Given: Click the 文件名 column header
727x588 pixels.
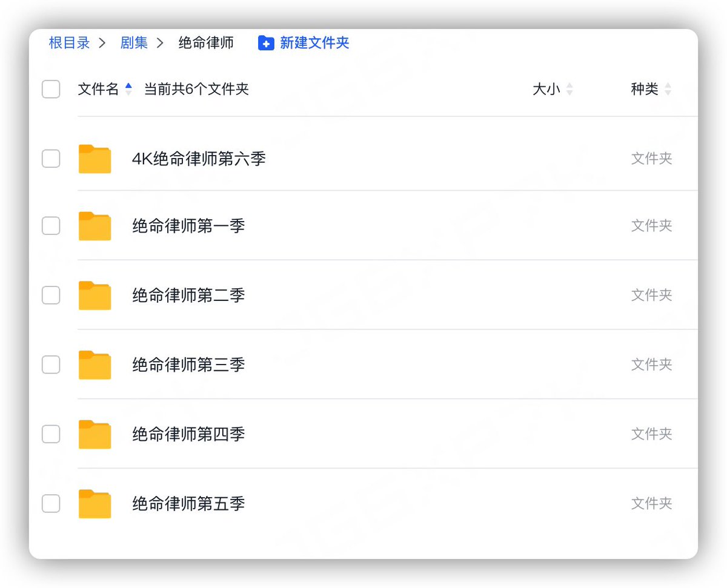Looking at the screenshot, I should (x=98, y=89).
